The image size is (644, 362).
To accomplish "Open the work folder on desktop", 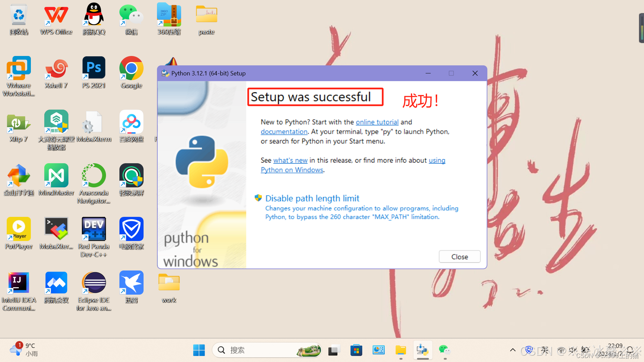I will click(x=169, y=283).
